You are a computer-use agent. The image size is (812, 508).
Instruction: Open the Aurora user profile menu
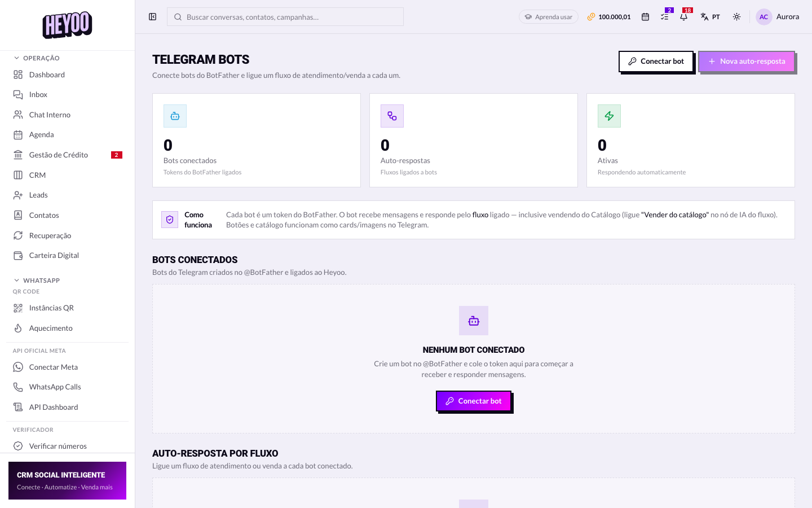tap(778, 17)
